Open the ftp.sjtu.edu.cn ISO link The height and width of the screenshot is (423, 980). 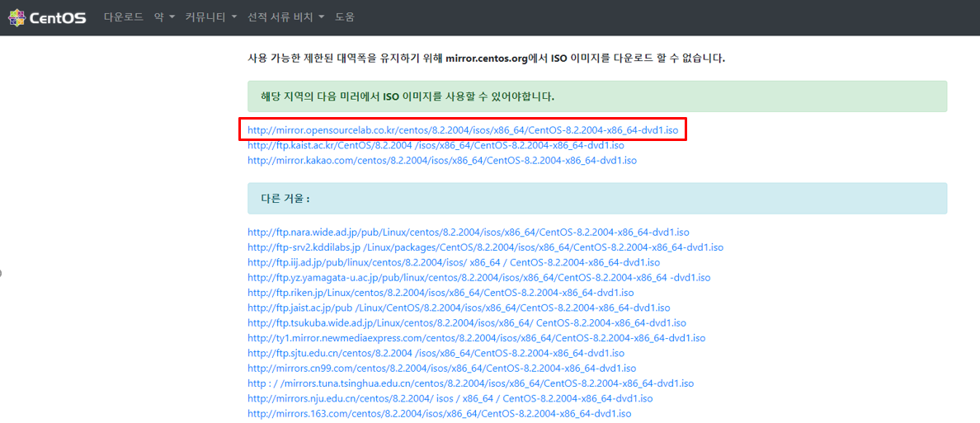(x=436, y=353)
